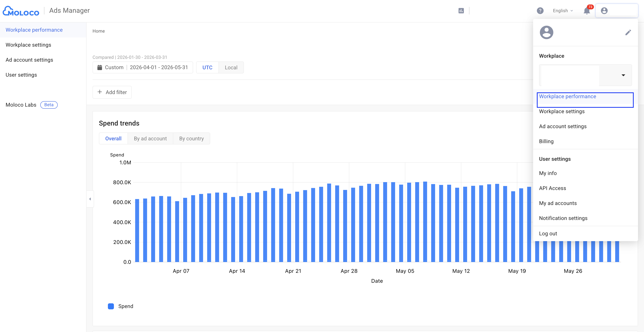Click the edit pencil icon in profile panel
The width and height of the screenshot is (644, 332).
click(x=628, y=32)
